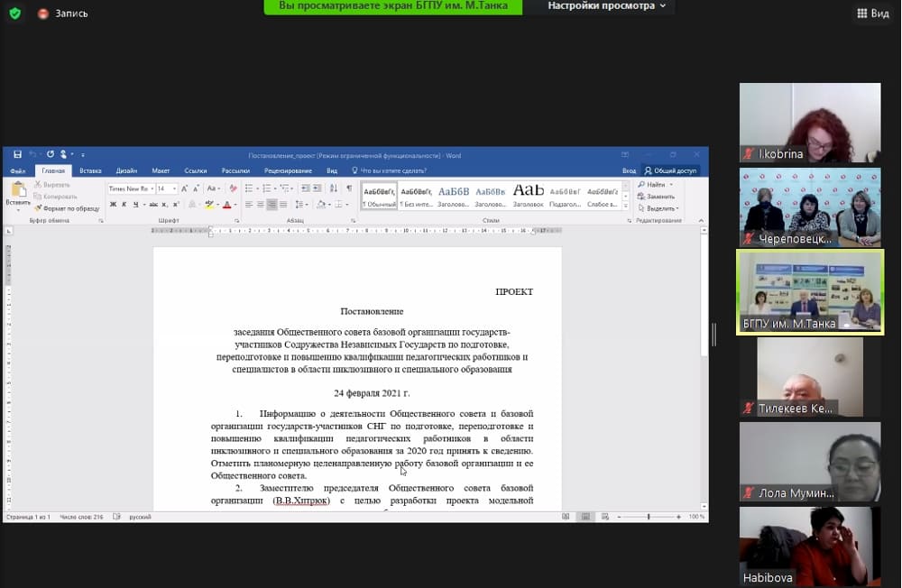This screenshot has width=902, height=588.
Task: Clear all formatting with the eraser icon
Action: point(233,188)
